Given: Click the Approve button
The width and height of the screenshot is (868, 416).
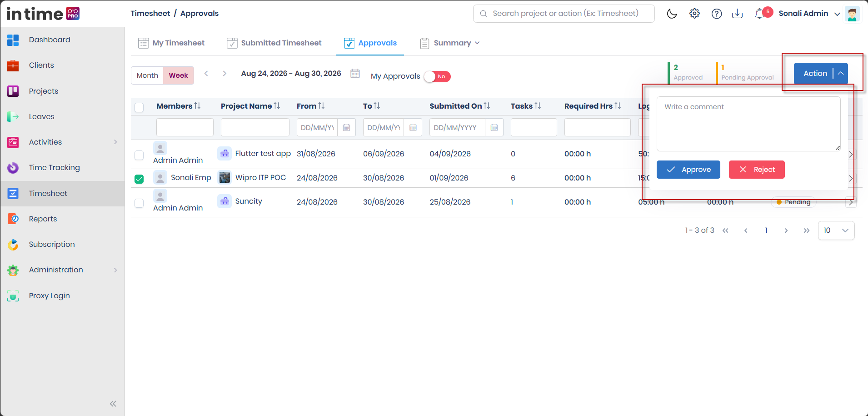Looking at the screenshot, I should (x=688, y=170).
